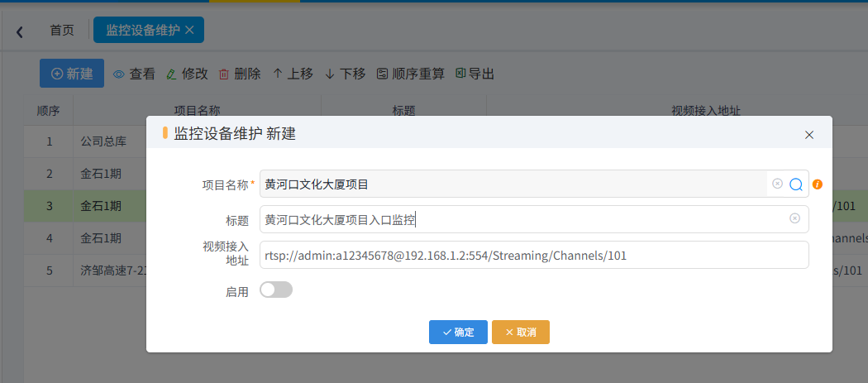Click the orange info icon
The image size is (868, 383).
[x=817, y=184]
